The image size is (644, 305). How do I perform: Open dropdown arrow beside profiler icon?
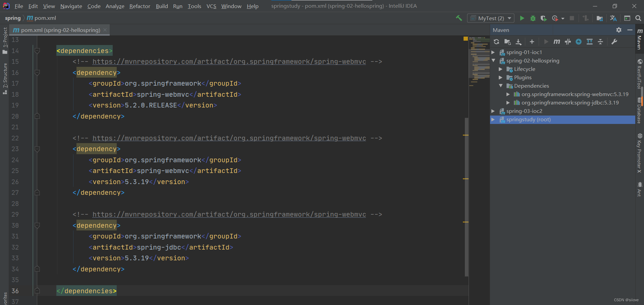click(x=563, y=18)
